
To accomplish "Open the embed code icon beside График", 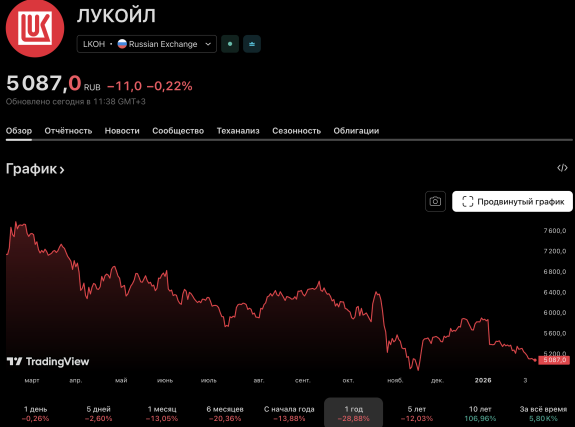I will click(562, 168).
